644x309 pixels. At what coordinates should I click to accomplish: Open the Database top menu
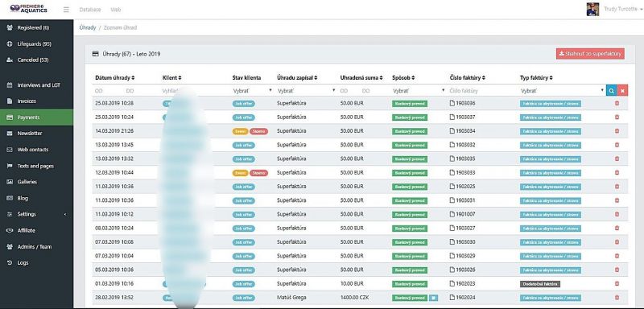coord(89,10)
